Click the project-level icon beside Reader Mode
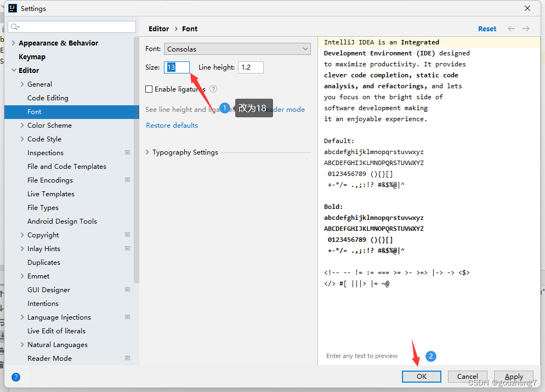The height and width of the screenshot is (392, 545). pyautogui.click(x=128, y=358)
